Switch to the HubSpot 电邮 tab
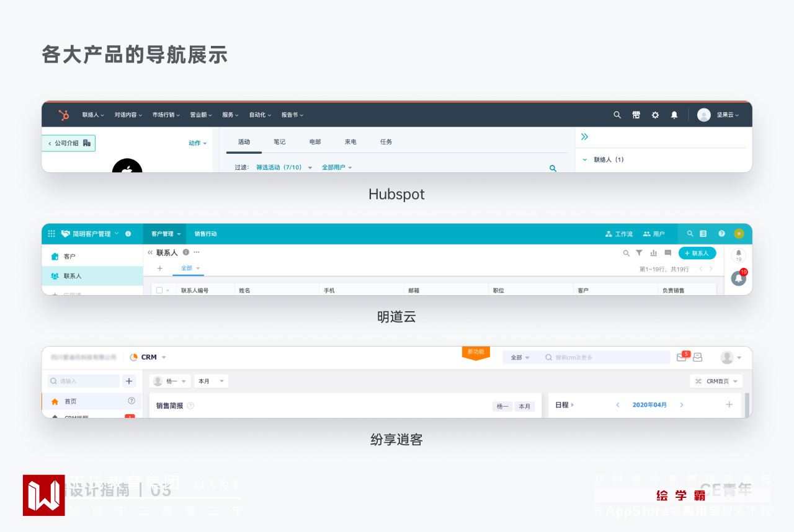Image resolution: width=794 pixels, height=532 pixels. coord(315,142)
